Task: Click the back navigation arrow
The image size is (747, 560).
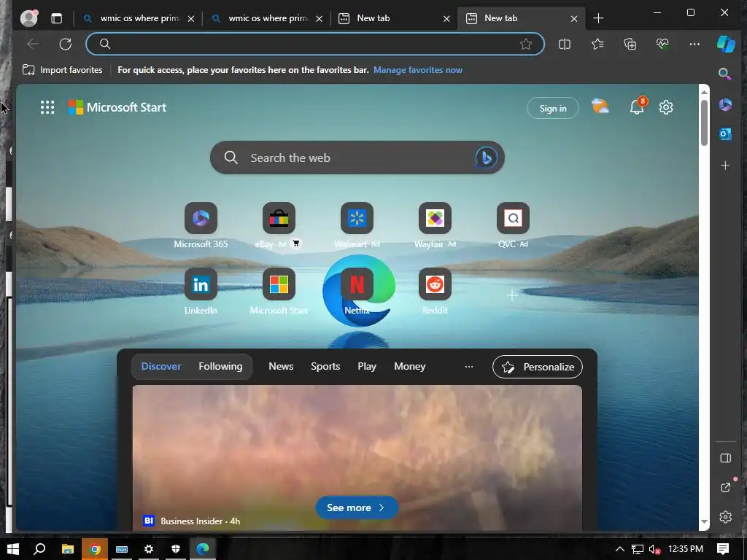Action: pos(33,44)
